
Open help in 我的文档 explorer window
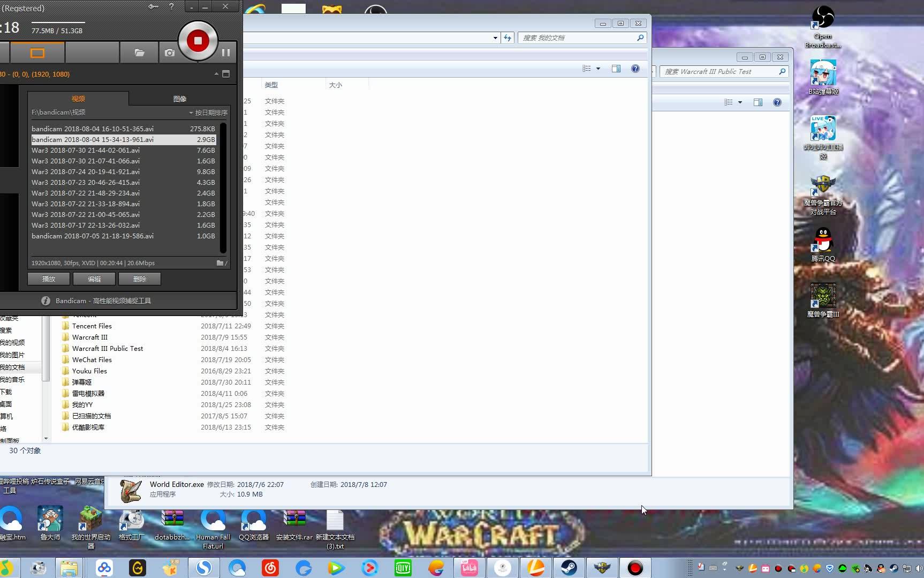click(635, 69)
